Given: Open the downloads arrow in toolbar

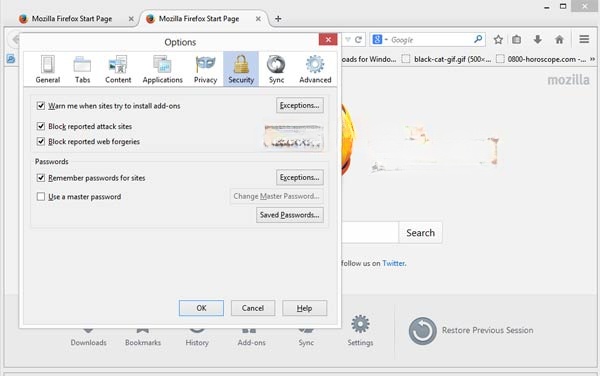Looking at the screenshot, I should coord(538,39).
